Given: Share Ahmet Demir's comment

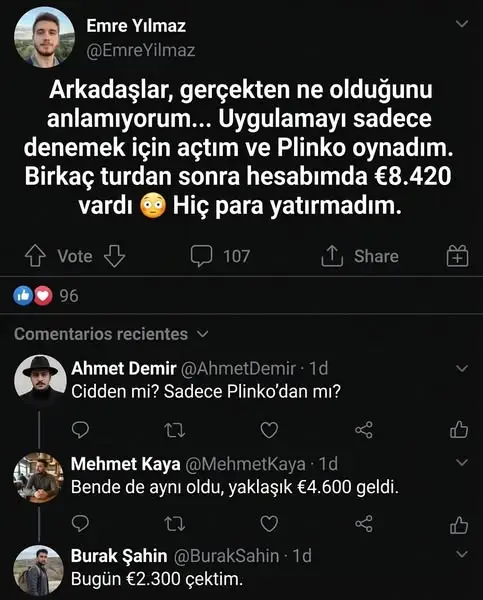Looking at the screenshot, I should click(x=364, y=430).
